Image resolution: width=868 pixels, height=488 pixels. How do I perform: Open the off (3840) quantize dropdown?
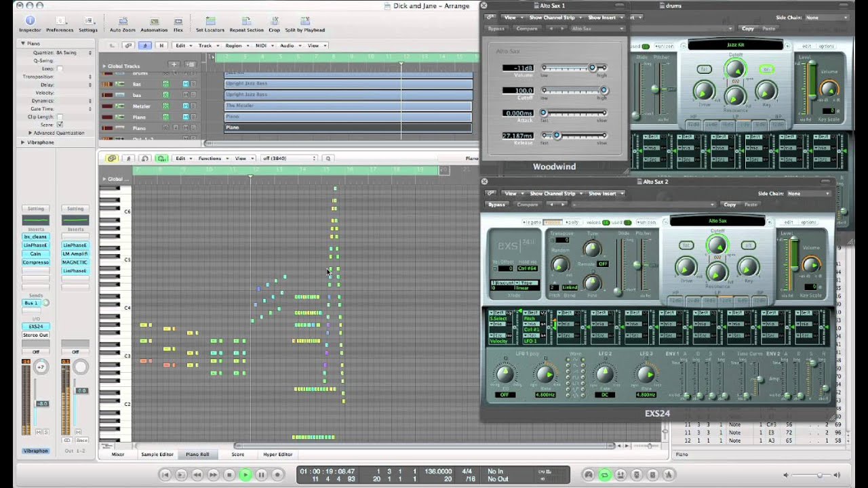tap(288, 159)
